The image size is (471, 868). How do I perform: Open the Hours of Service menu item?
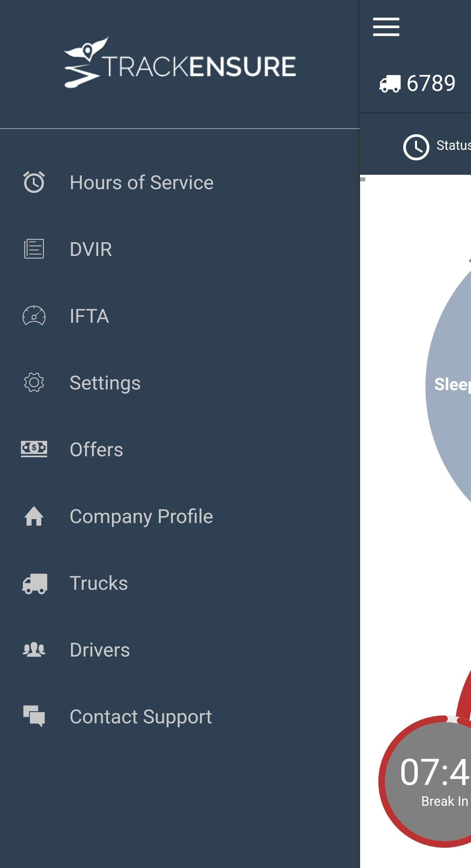tap(141, 183)
